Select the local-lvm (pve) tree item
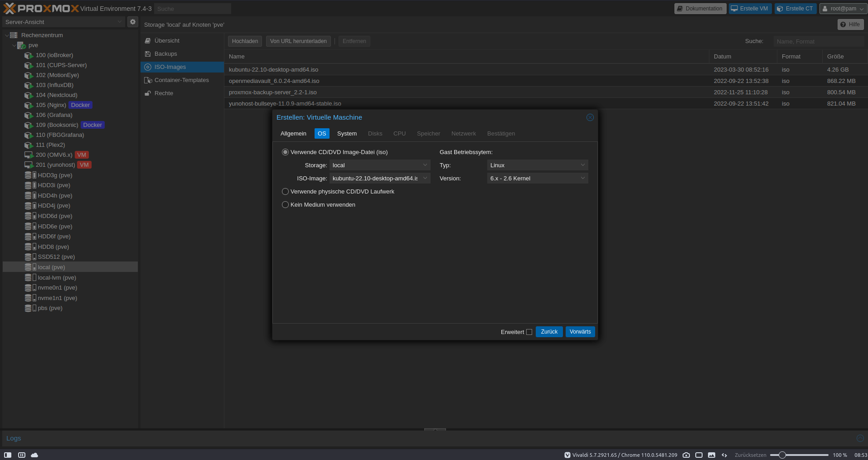The height and width of the screenshot is (460, 868). coord(70,278)
